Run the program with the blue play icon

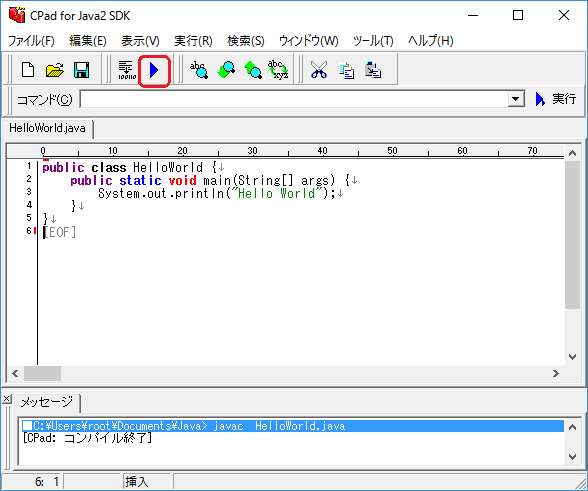pyautogui.click(x=154, y=70)
